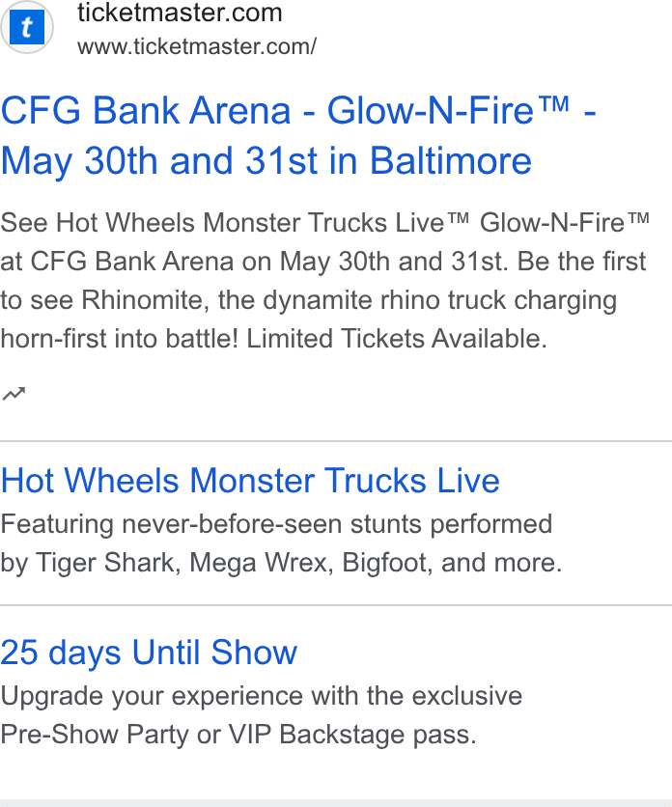Click the "Upgrade your experience with the exclusive" text

[262, 696]
